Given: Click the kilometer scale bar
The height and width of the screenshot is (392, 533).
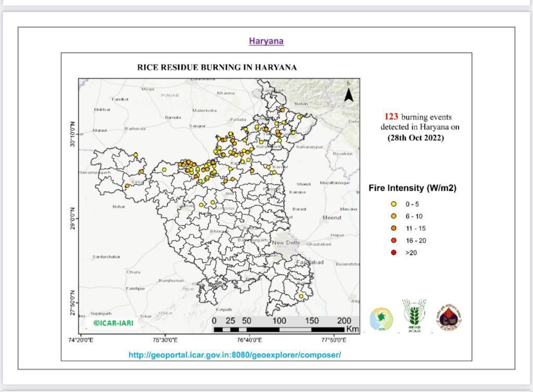Looking at the screenshot, I should point(279,329).
